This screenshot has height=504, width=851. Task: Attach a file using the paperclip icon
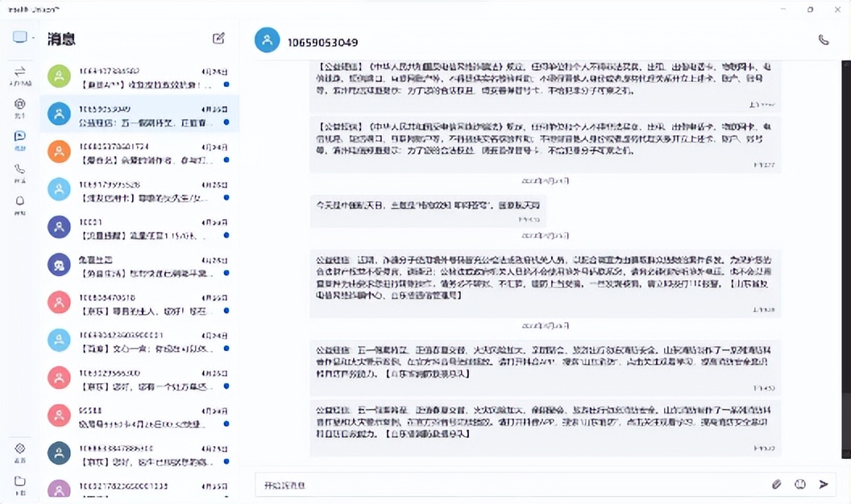776,484
